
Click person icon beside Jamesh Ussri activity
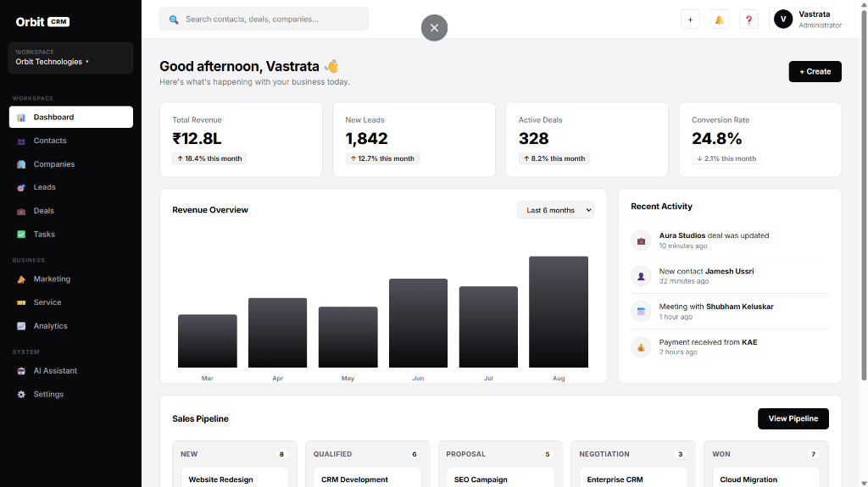point(641,276)
